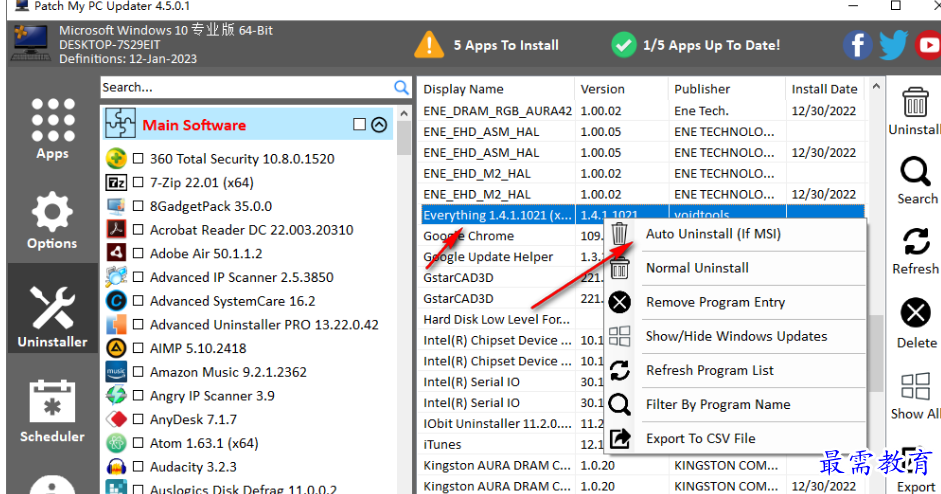Check the 8GadgetPack 35.0.0 checkbox
Viewport: 941px width, 494px height.
[x=138, y=206]
